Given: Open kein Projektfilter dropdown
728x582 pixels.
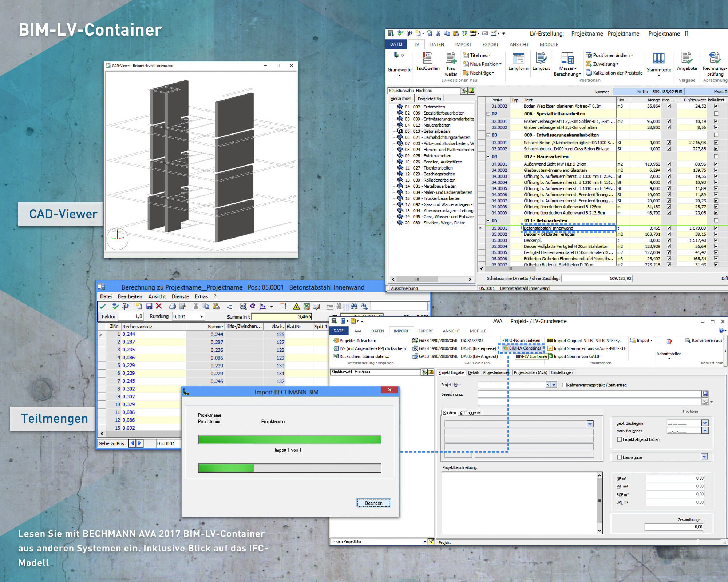Looking at the screenshot, I should pos(424,542).
